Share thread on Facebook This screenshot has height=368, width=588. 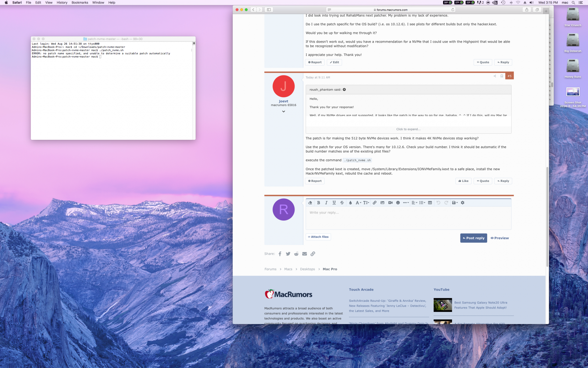tap(280, 254)
